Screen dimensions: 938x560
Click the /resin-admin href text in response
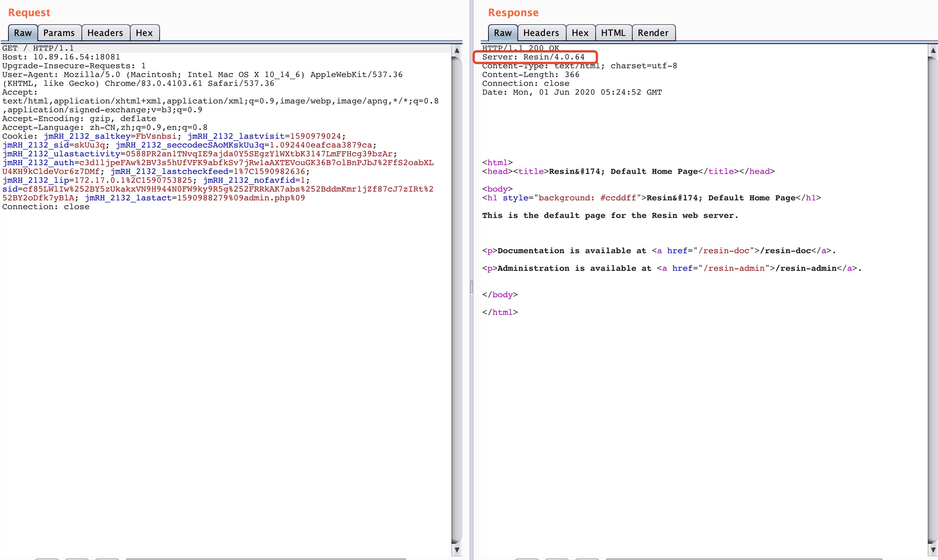734,268
